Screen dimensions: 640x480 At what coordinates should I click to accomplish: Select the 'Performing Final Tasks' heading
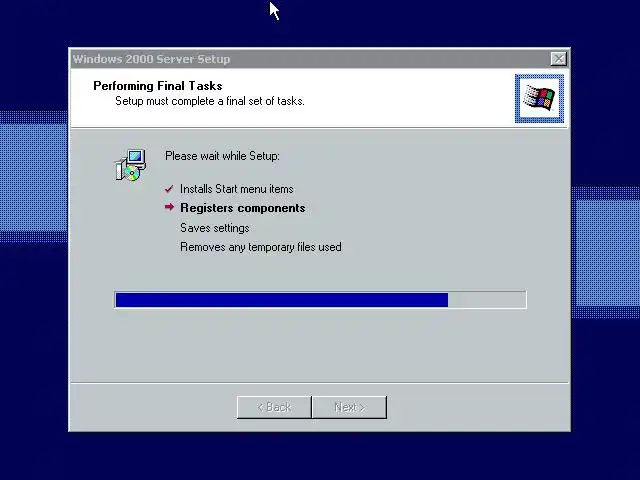click(158, 86)
